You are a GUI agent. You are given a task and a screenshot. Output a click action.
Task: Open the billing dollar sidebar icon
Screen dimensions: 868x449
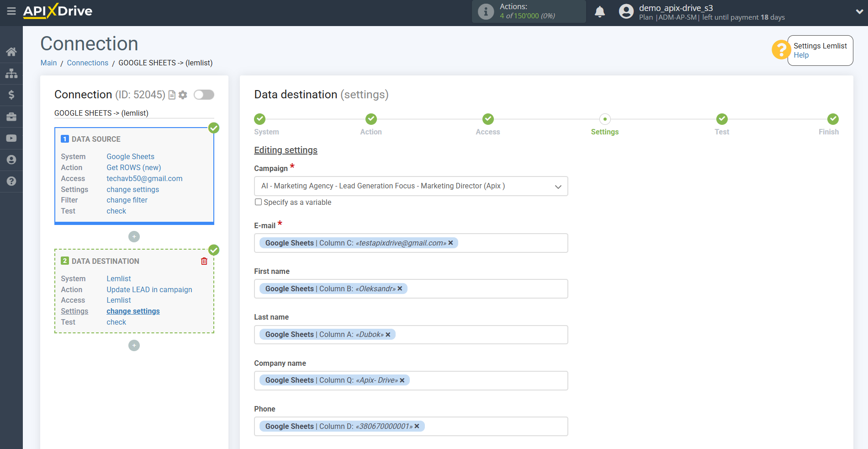coord(11,95)
